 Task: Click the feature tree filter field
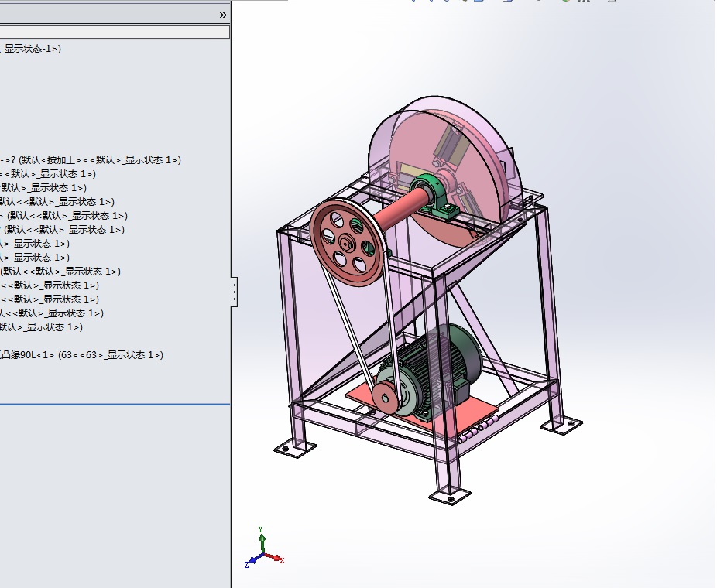(x=115, y=32)
